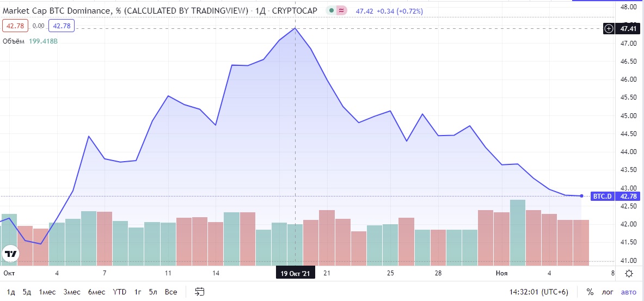Toggle logarithmic scale "лог"
The height and width of the screenshot is (301, 644).
(x=608, y=292)
